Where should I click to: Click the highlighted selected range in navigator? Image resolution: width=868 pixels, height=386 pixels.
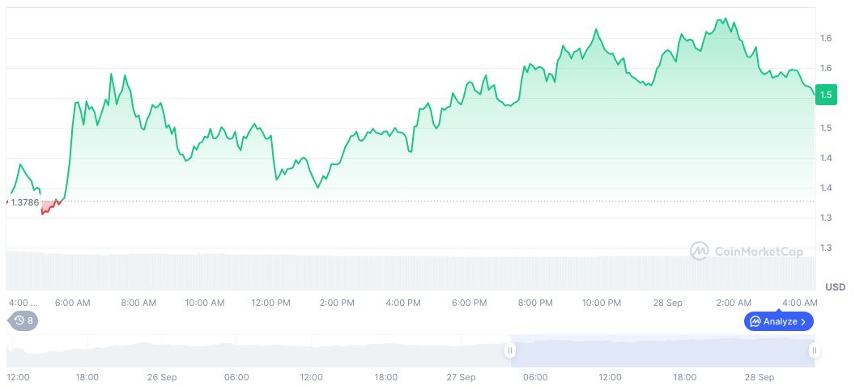[662, 350]
